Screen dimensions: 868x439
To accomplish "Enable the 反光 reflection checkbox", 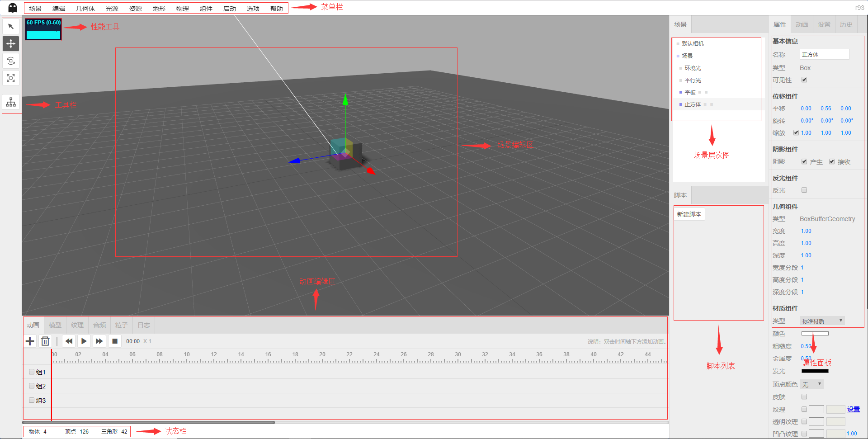I will 804,190.
